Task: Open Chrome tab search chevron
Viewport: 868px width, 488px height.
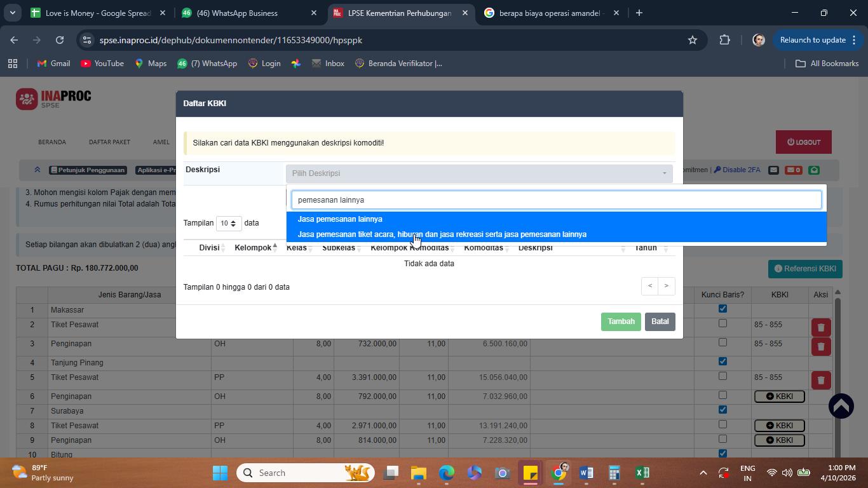Action: coord(12,13)
